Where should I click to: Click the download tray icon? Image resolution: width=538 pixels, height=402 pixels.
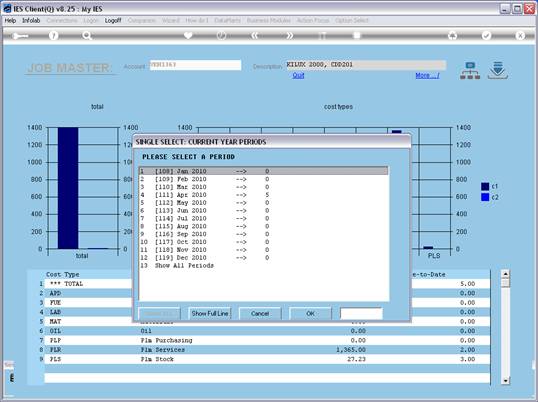click(498, 70)
